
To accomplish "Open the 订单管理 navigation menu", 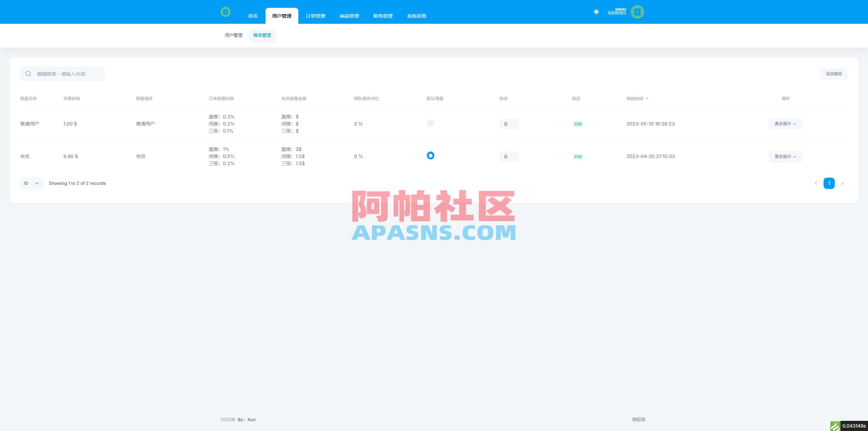I will [315, 16].
